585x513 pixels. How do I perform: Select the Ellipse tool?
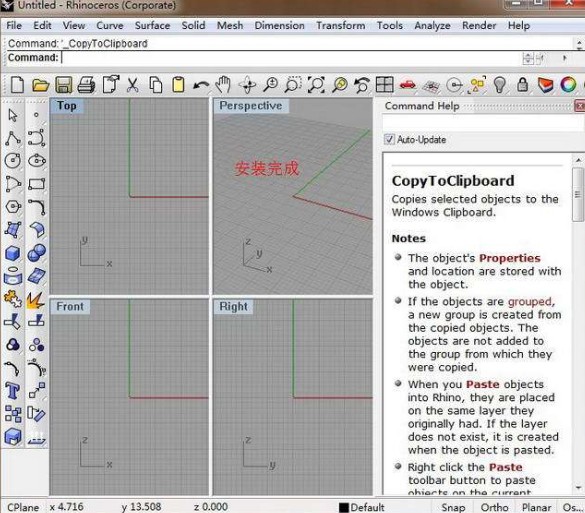click(x=37, y=161)
